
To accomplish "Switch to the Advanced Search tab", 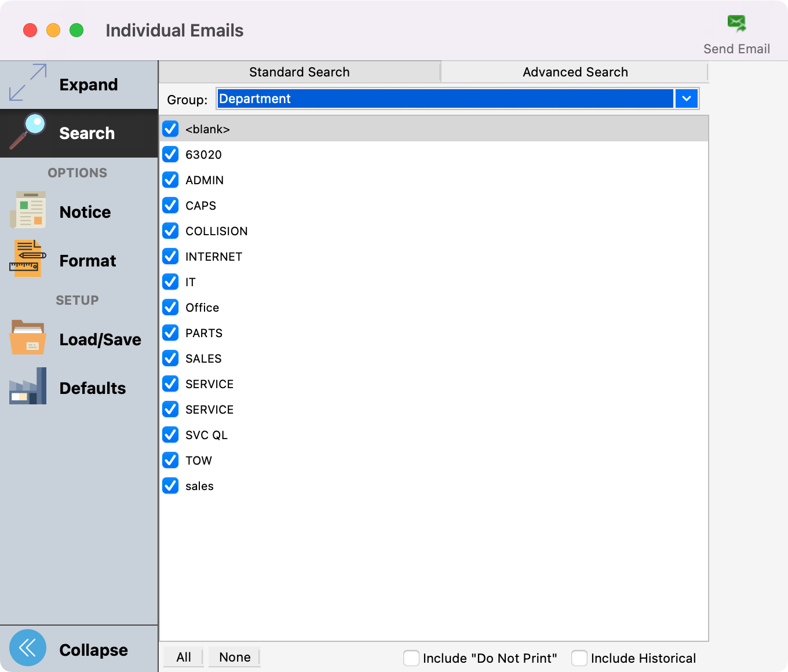I will 575,72.
